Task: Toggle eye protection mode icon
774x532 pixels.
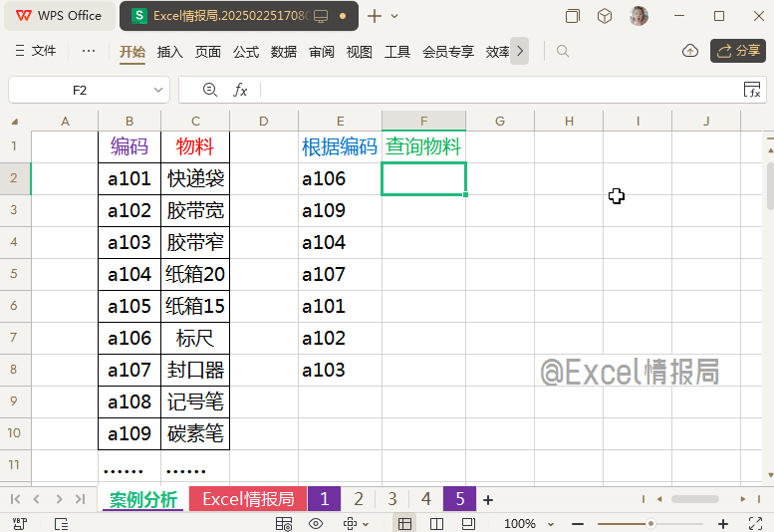Action: (x=316, y=523)
